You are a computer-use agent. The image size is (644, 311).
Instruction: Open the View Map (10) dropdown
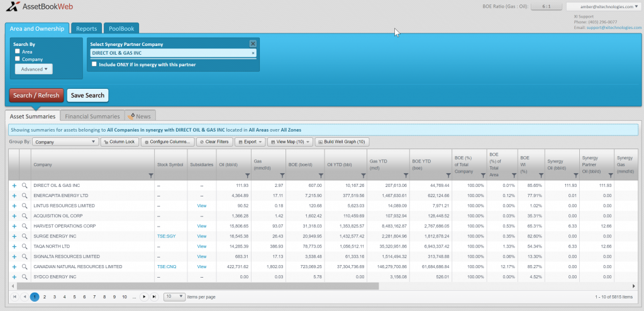[x=291, y=142]
